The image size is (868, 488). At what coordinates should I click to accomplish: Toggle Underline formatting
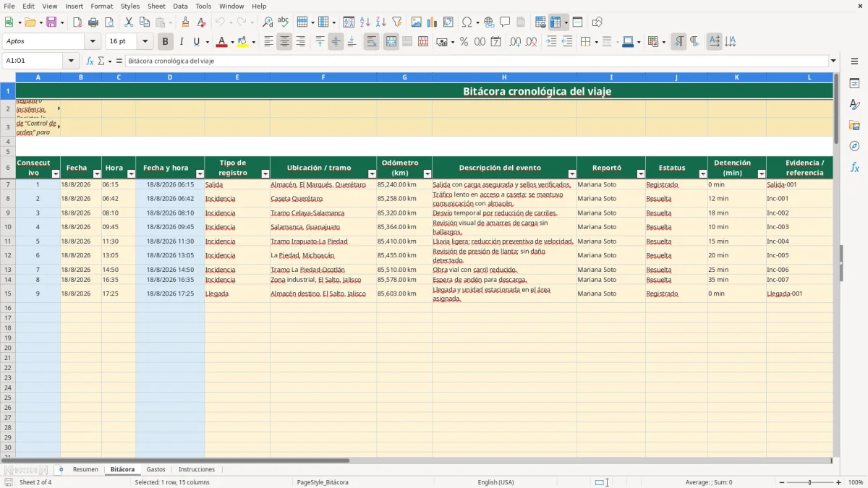click(195, 42)
